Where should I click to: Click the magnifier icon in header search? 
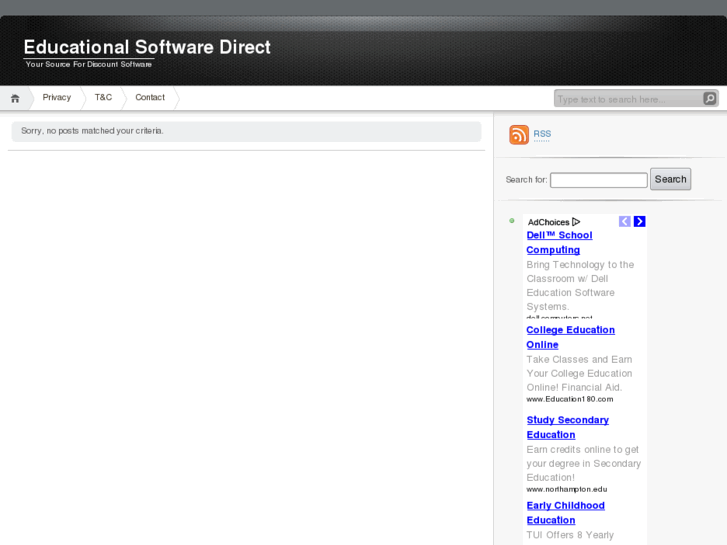click(x=709, y=98)
